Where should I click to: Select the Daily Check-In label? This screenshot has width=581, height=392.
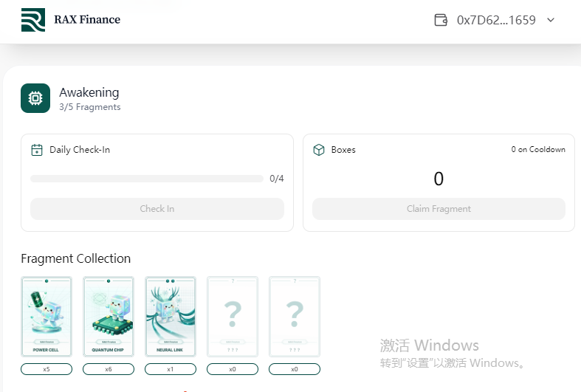(x=80, y=150)
